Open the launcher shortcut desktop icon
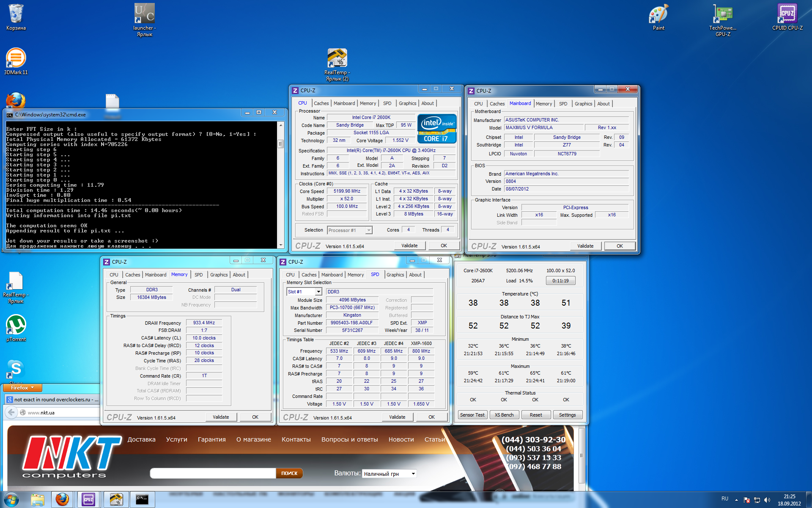Image resolution: width=812 pixels, height=508 pixels. pos(145,19)
